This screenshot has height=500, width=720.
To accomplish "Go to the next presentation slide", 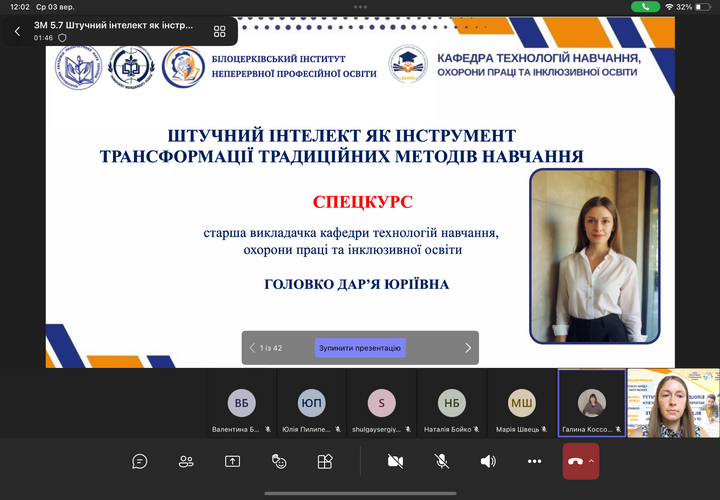I will point(467,348).
